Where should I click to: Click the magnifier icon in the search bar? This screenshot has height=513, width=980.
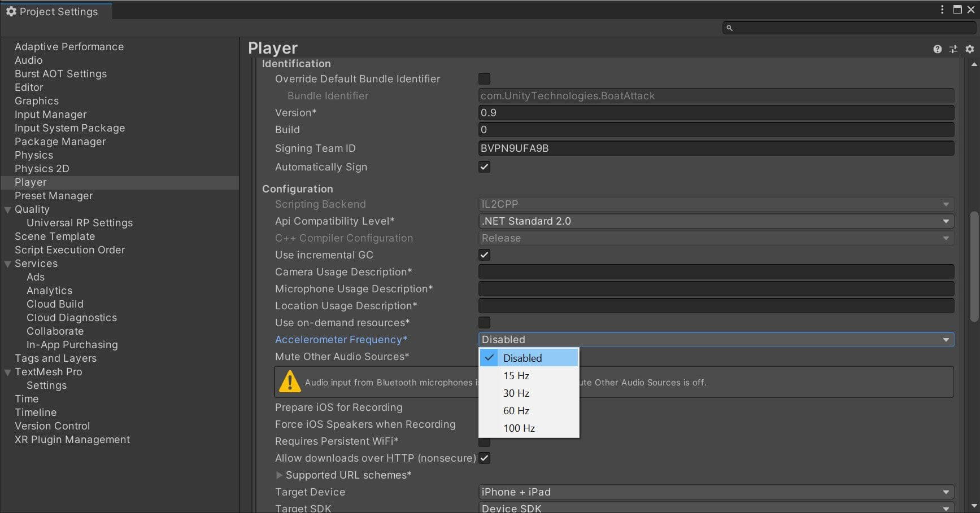pos(729,27)
